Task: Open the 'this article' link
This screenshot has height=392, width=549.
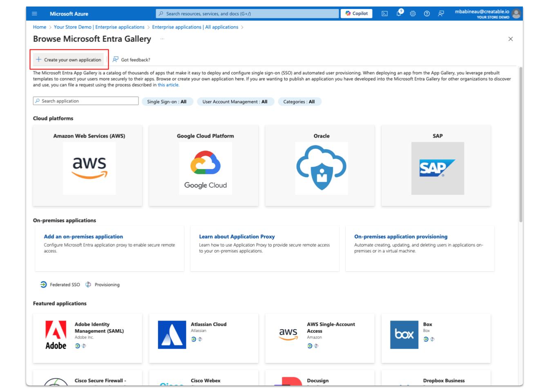Action: [168, 85]
